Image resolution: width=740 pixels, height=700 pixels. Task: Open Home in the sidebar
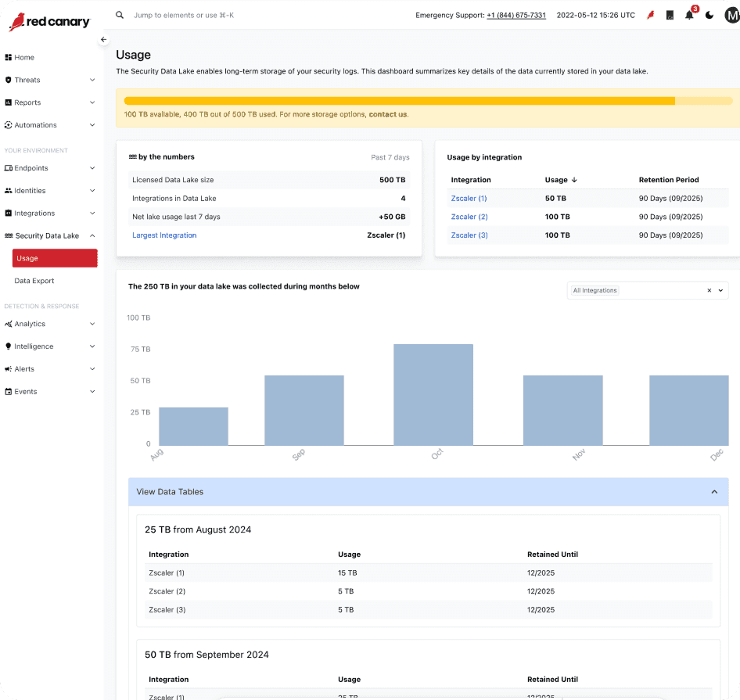coord(24,58)
